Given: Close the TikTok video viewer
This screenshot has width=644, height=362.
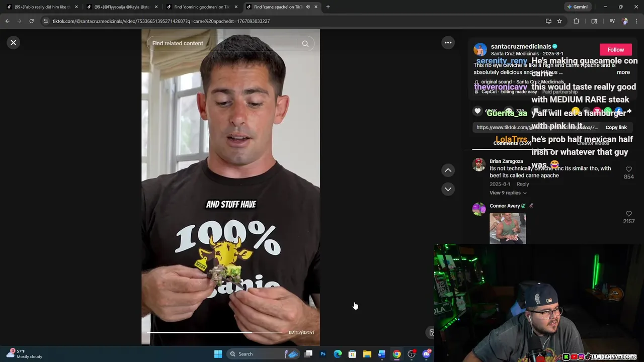Looking at the screenshot, I should (14, 43).
